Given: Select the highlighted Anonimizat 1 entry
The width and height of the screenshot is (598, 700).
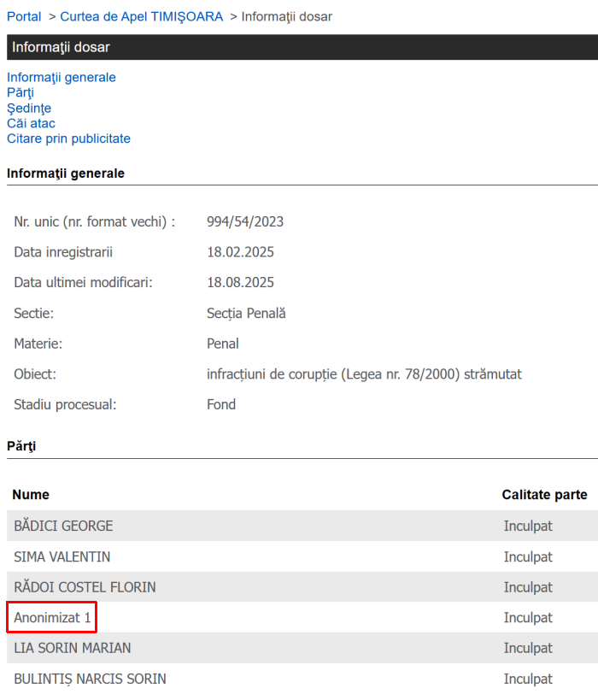Looking at the screenshot, I should point(52,617).
